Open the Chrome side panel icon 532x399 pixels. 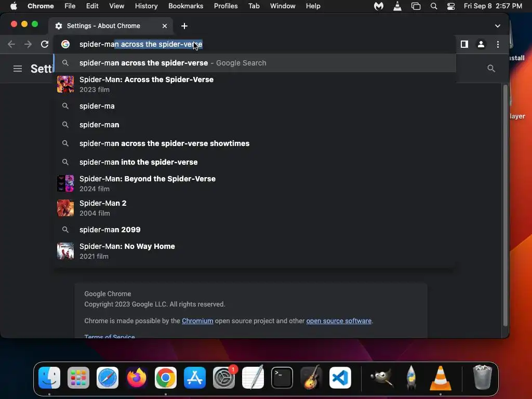(464, 44)
